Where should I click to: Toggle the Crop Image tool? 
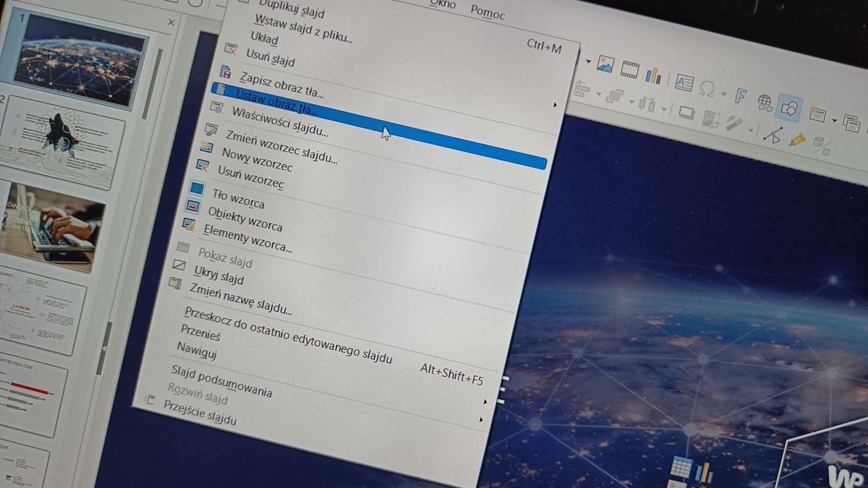[711, 119]
